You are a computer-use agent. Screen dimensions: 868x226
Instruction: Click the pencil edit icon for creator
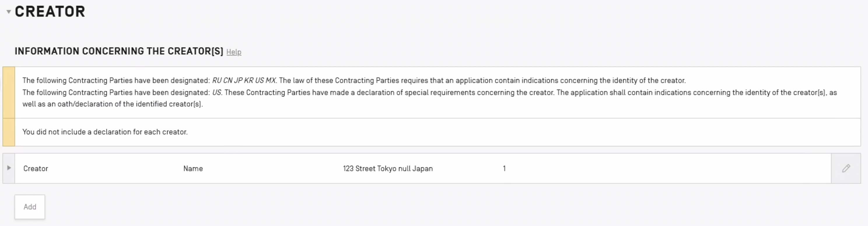(846, 168)
